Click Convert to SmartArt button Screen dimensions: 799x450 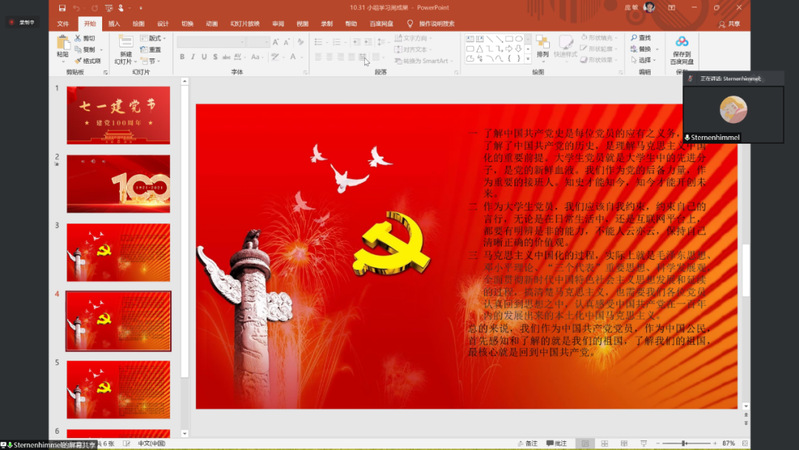click(x=422, y=61)
